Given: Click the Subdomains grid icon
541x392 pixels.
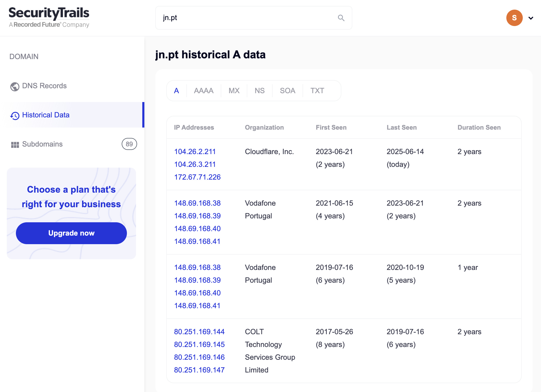Looking at the screenshot, I should click(x=15, y=145).
